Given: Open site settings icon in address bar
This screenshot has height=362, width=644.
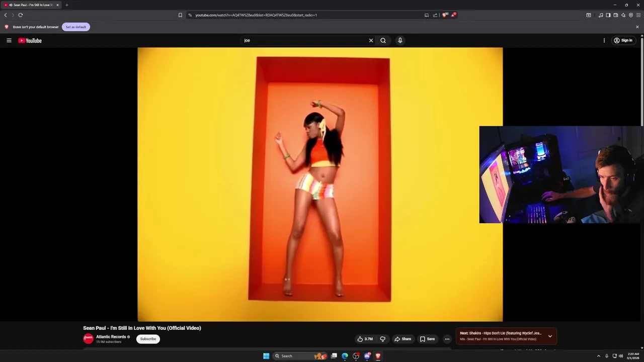Looking at the screenshot, I should (190, 15).
